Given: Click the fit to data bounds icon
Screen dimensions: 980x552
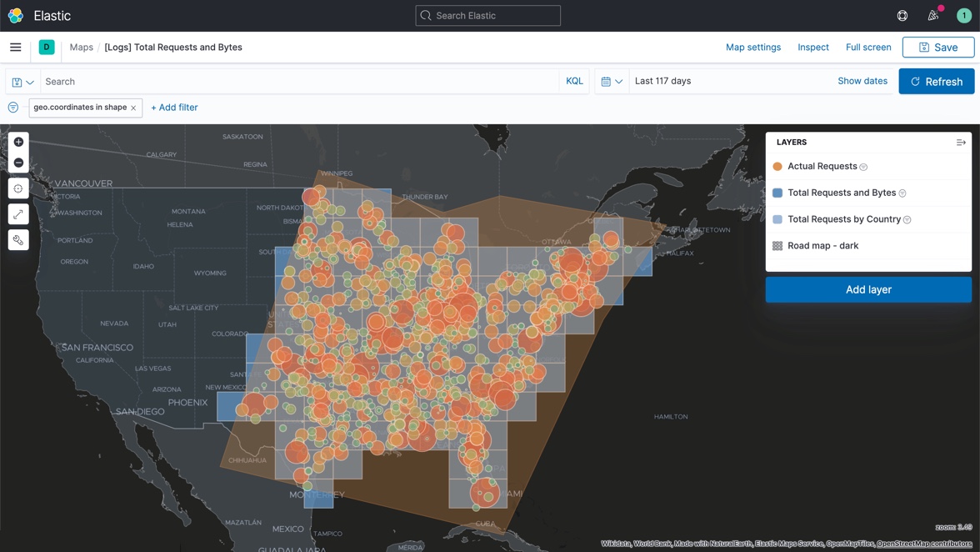Looking at the screenshot, I should pos(18,213).
